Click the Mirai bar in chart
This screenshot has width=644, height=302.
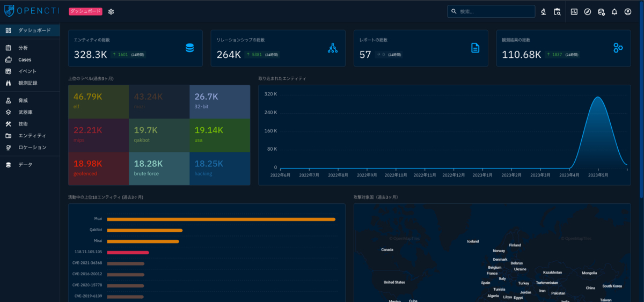143,241
